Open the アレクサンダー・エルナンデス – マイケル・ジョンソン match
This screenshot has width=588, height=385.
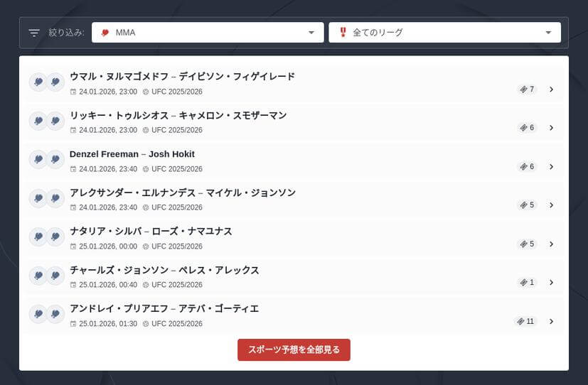tap(294, 199)
